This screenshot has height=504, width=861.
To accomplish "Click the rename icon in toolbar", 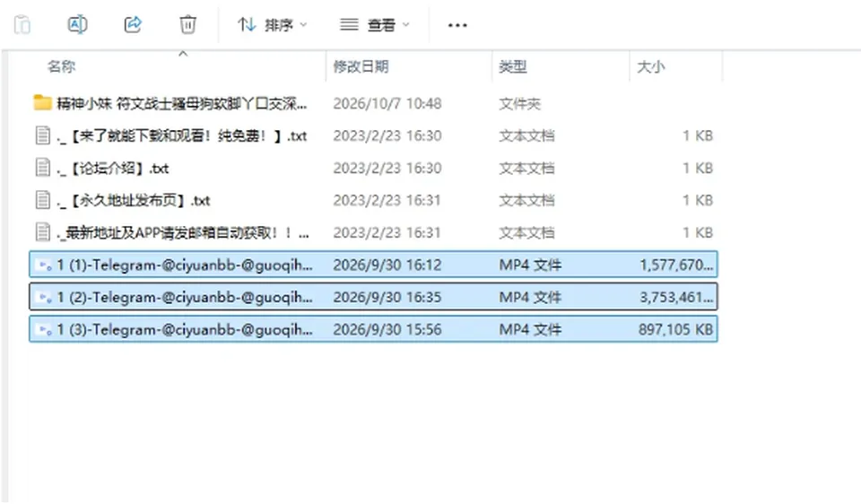I will click(77, 25).
